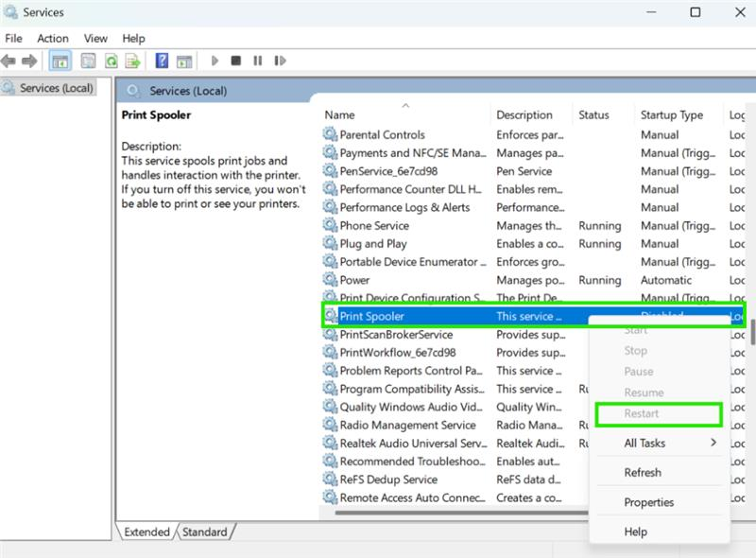
Task: Click the vertical scrollbar thumb at right edge
Action: tap(752, 332)
